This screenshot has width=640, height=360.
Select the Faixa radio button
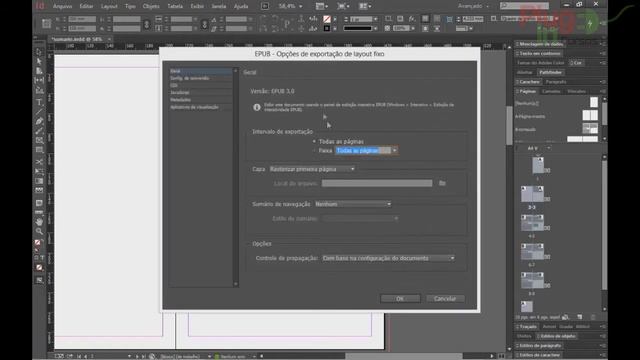[314, 151]
